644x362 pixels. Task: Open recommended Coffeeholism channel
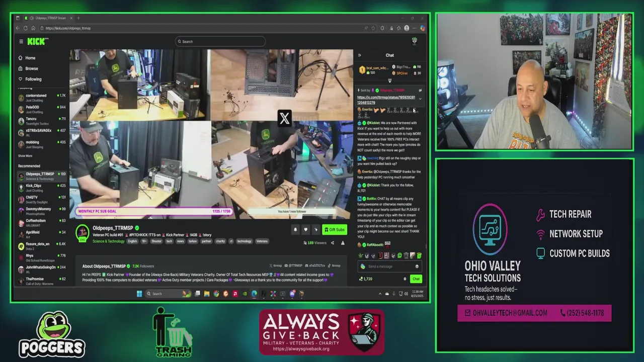pyautogui.click(x=42, y=222)
